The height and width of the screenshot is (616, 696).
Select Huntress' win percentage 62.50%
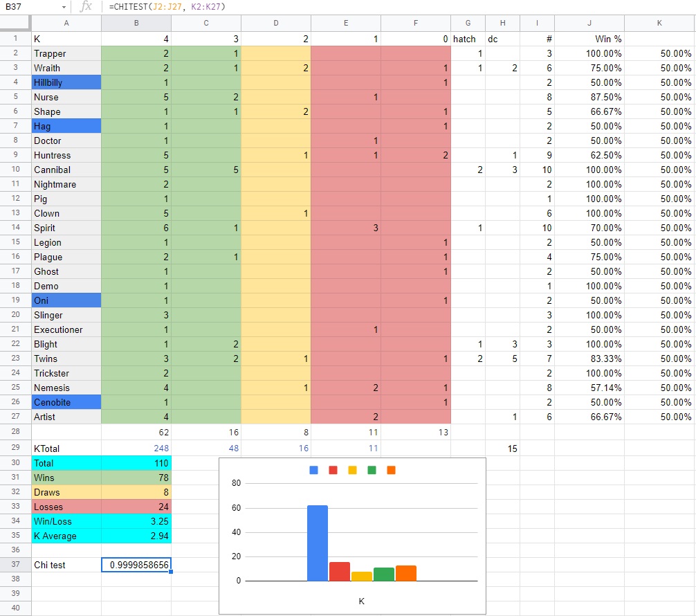pos(589,155)
